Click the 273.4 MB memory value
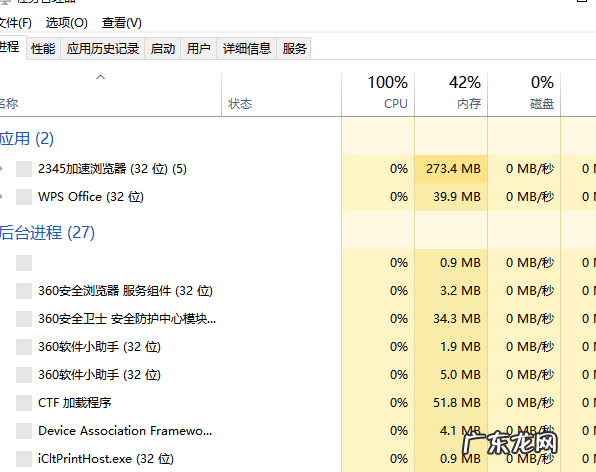596x472 pixels. (x=453, y=169)
